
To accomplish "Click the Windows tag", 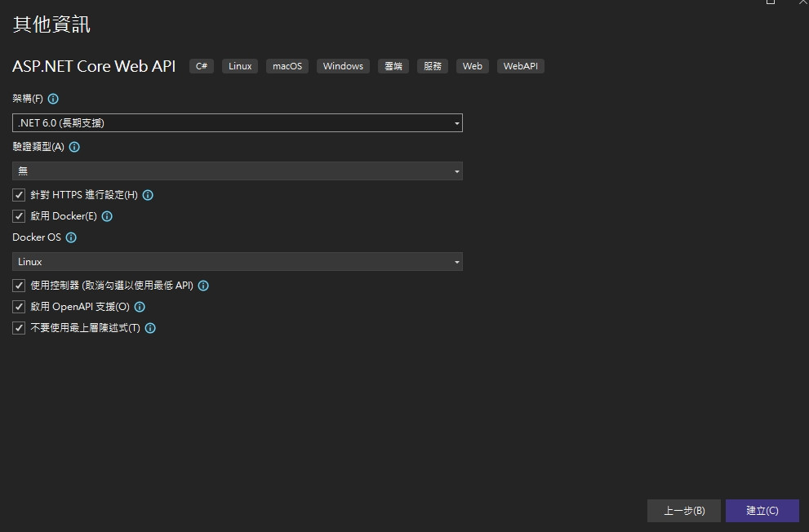I will (343, 66).
